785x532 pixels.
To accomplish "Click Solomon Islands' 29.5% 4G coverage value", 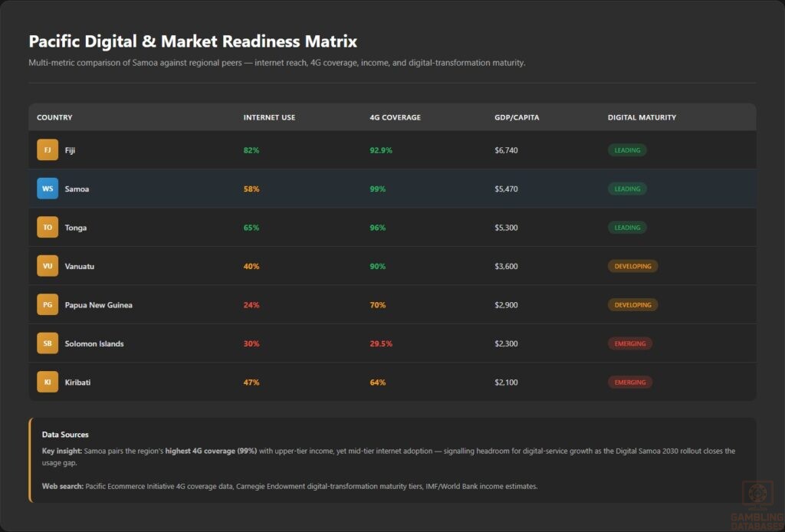I will point(381,343).
